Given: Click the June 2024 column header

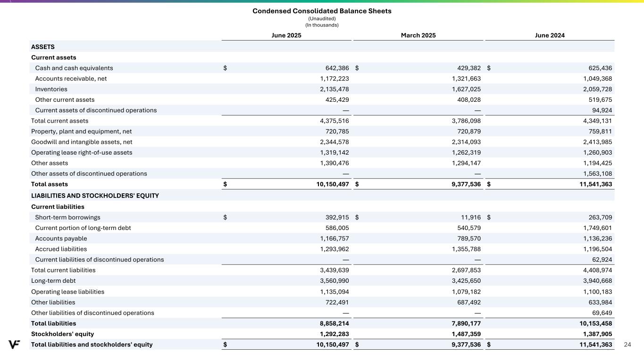Looking at the screenshot, I should pos(550,35).
